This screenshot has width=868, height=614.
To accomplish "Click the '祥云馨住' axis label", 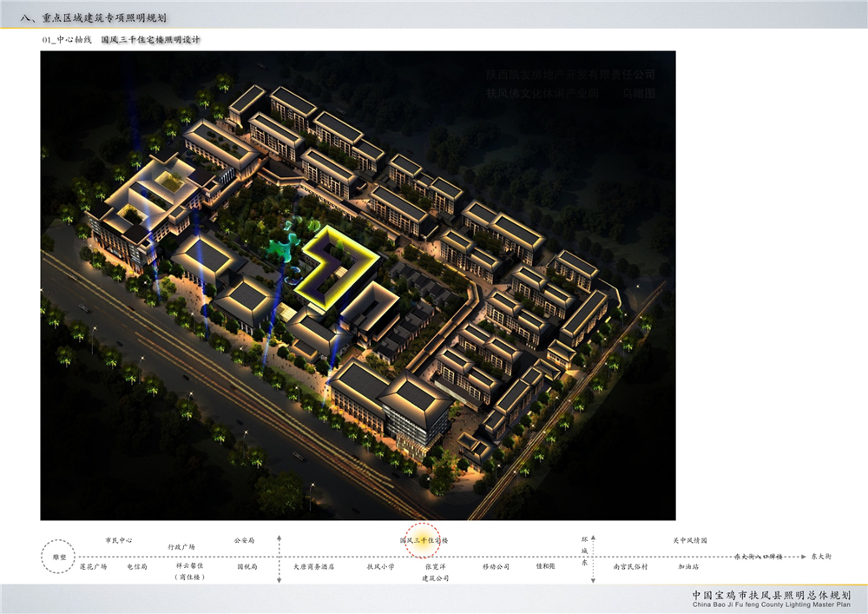I will click(190, 566).
